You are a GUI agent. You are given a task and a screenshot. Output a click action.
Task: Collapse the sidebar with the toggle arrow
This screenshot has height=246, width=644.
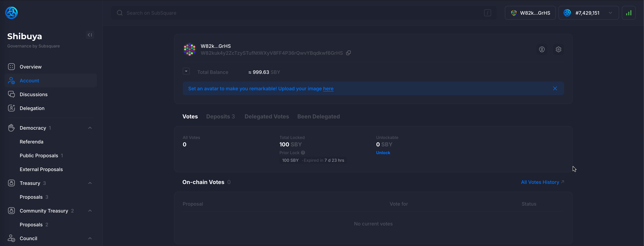point(90,35)
